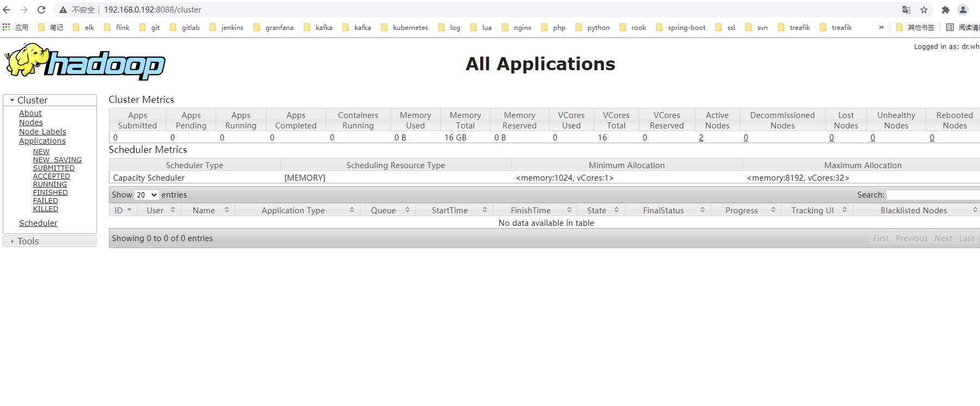The height and width of the screenshot is (406, 980).
Task: Sort table by User column arrows
Action: coord(173,210)
